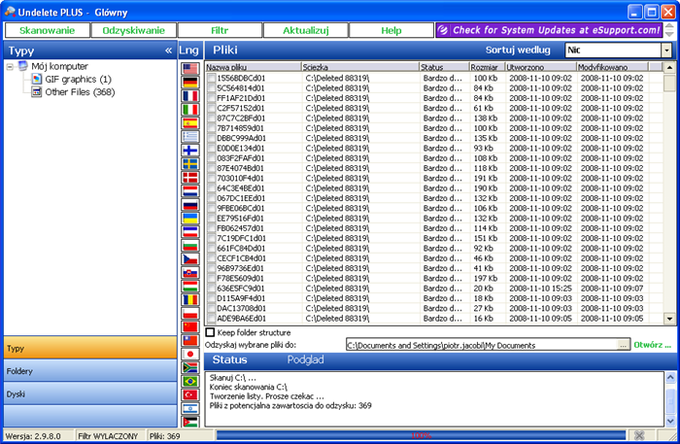Viewport: 680px width, 444px height.
Task: Select the Polish flag language
Action: tap(190, 313)
